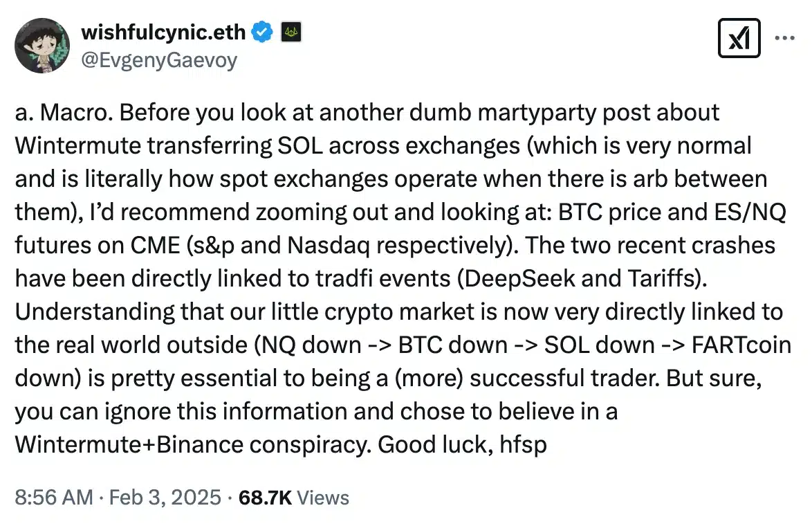
Task: Click the 8:56 AM timestamp
Action: [53, 497]
